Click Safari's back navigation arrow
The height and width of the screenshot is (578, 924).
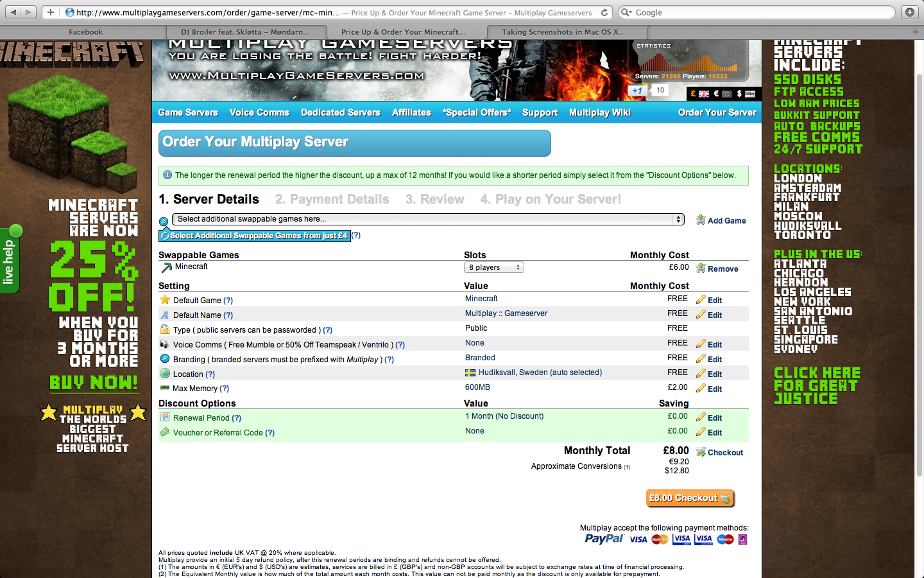pos(13,12)
